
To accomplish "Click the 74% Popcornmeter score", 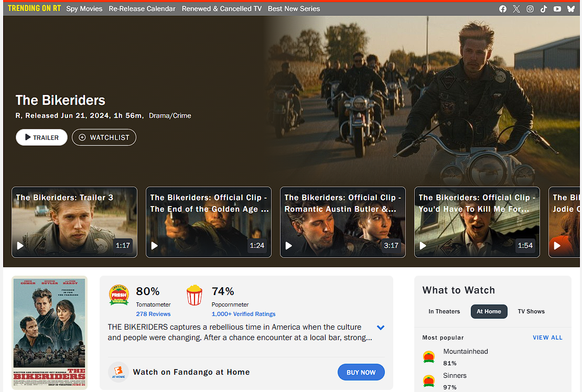I will point(223,291).
